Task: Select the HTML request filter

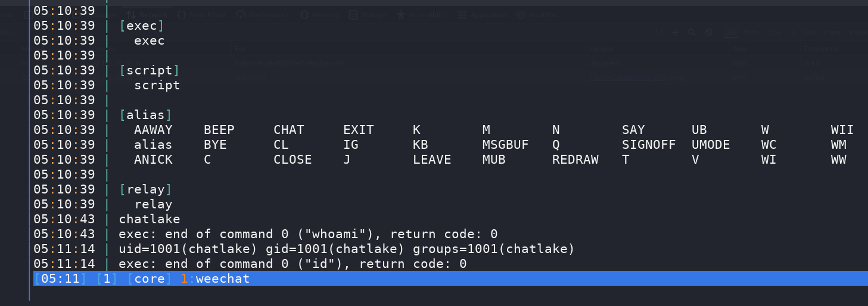Action: 752,32
